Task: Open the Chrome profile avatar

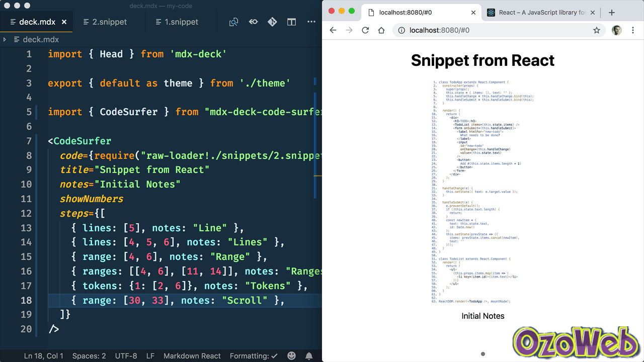Action: coord(617,30)
